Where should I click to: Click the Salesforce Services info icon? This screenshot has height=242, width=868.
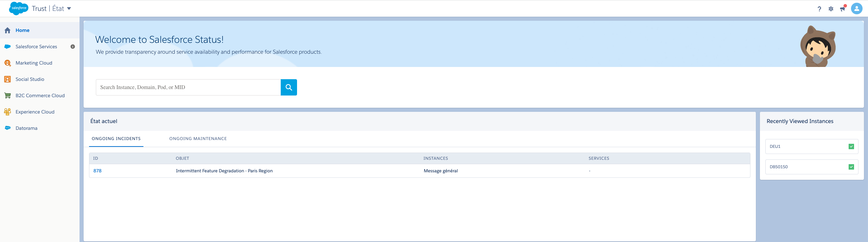73,47
